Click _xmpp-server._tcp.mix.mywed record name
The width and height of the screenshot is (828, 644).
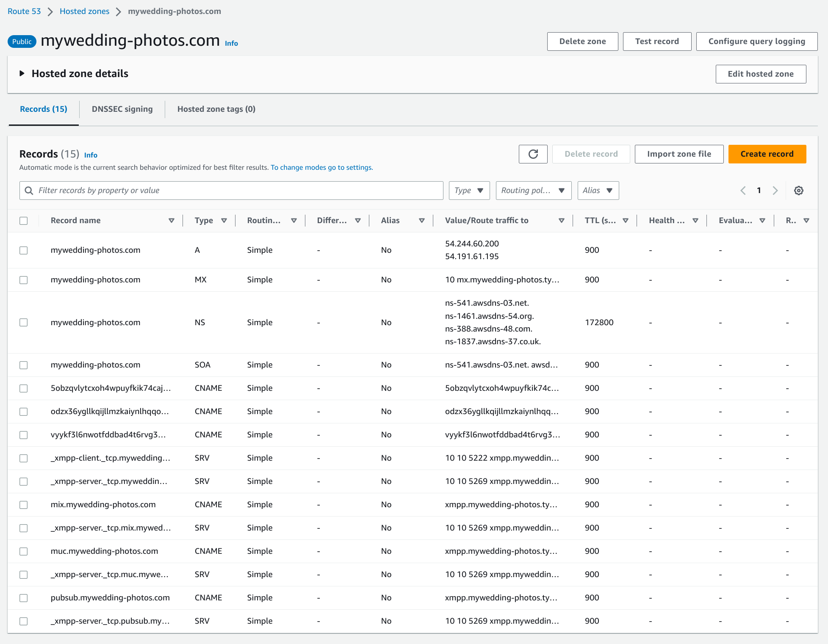point(111,528)
